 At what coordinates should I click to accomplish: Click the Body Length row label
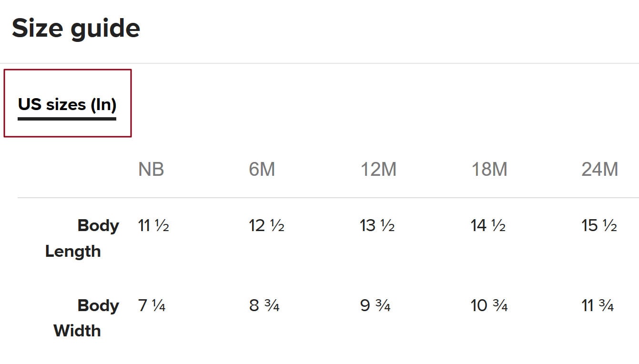tap(82, 238)
